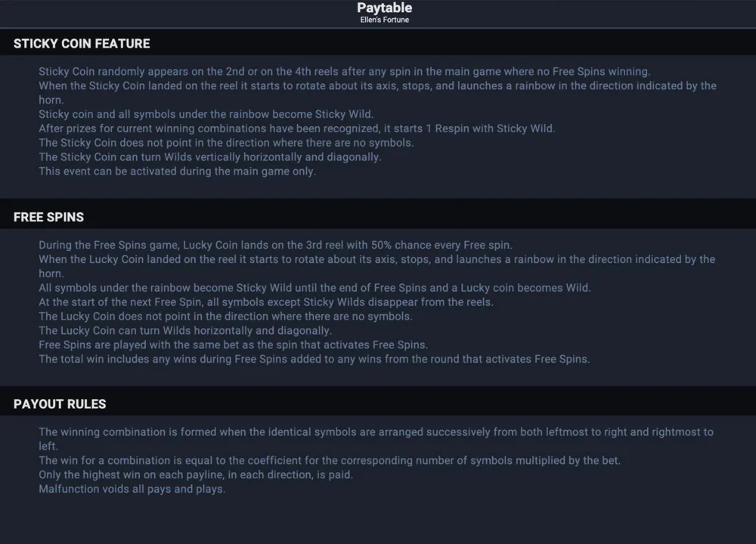Image resolution: width=756 pixels, height=544 pixels.
Task: Click the sentence about 1 Respin with Sticky Wild
Action: tap(296, 128)
